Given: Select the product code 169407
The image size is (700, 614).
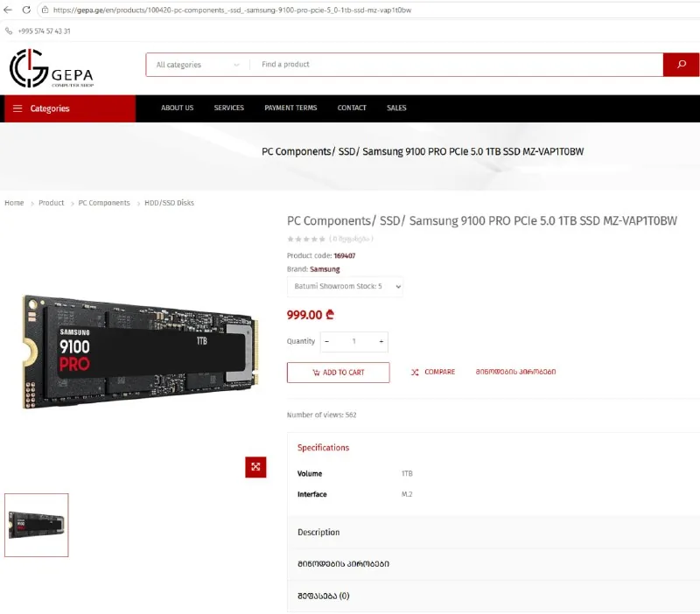Looking at the screenshot, I should pyautogui.click(x=345, y=255).
